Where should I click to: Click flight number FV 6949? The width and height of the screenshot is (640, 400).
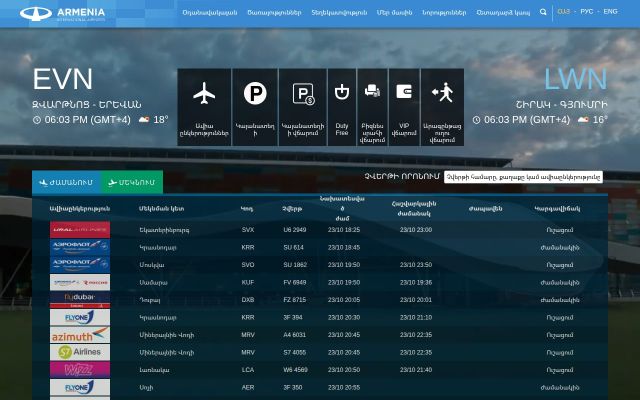point(295,282)
